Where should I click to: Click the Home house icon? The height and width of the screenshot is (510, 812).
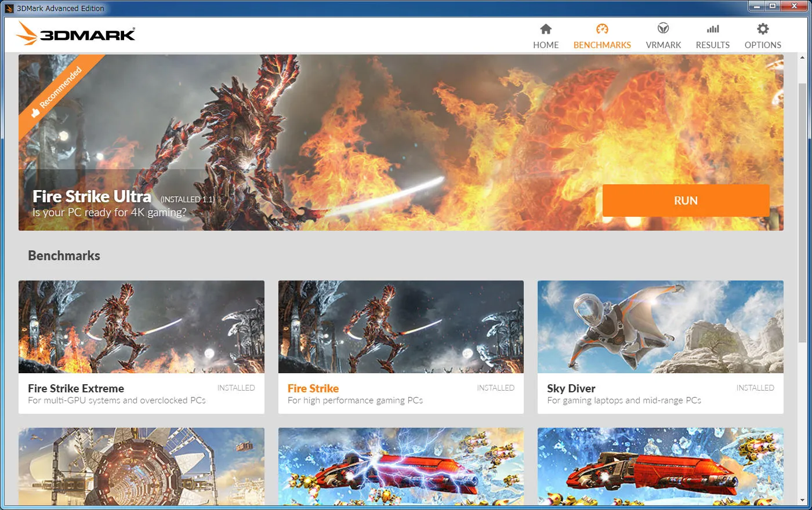tap(546, 29)
